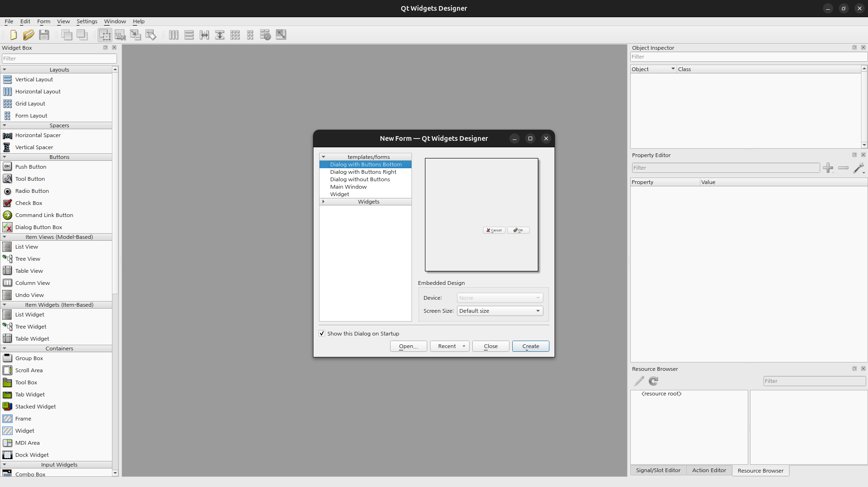Open Property Editor configure wrench icon
868x487 pixels.
(859, 168)
